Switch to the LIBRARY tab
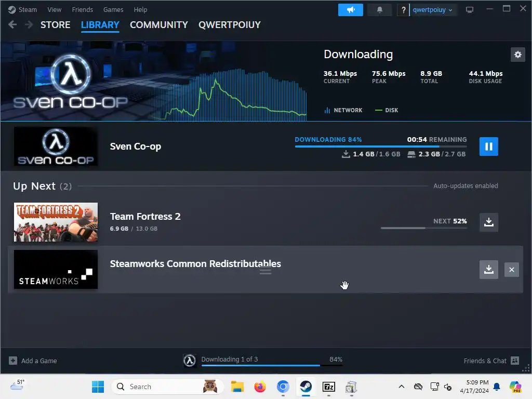The image size is (532, 399). [100, 25]
